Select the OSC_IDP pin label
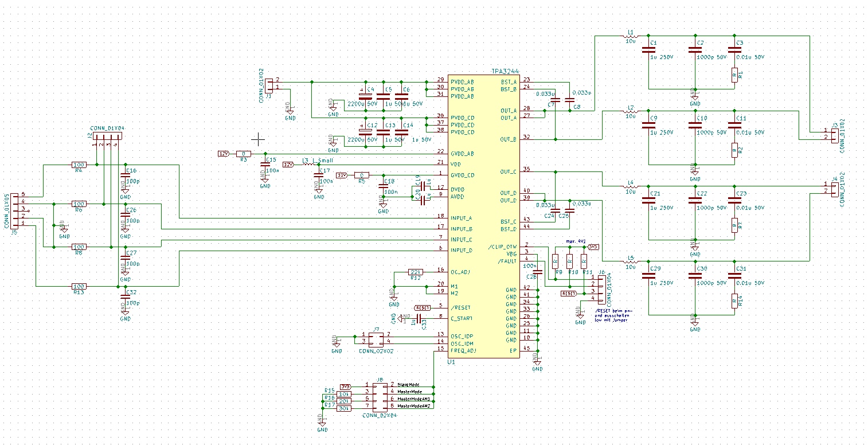The image size is (868, 445). 462,336
